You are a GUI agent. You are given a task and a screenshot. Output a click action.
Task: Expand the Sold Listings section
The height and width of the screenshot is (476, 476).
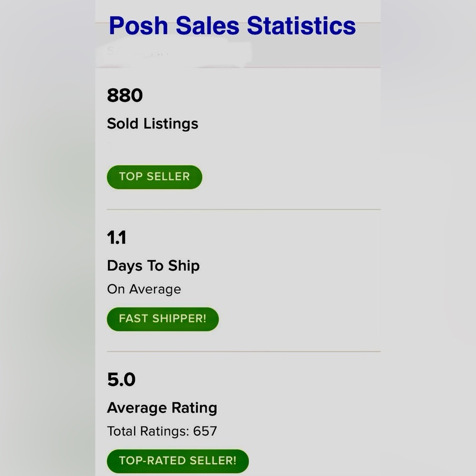coord(152,123)
